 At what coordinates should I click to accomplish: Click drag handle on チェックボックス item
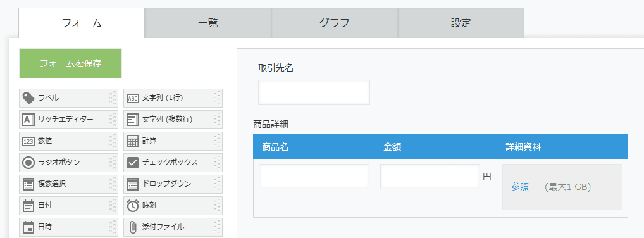(217, 163)
